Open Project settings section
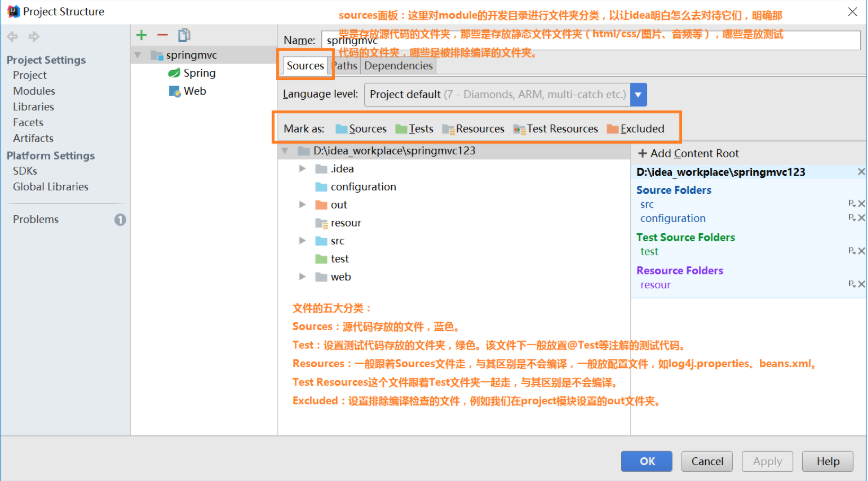 (x=30, y=75)
